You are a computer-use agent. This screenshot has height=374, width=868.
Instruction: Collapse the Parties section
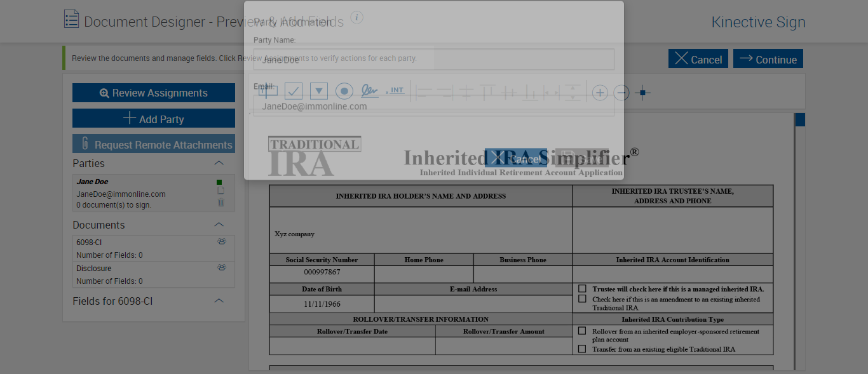(219, 163)
